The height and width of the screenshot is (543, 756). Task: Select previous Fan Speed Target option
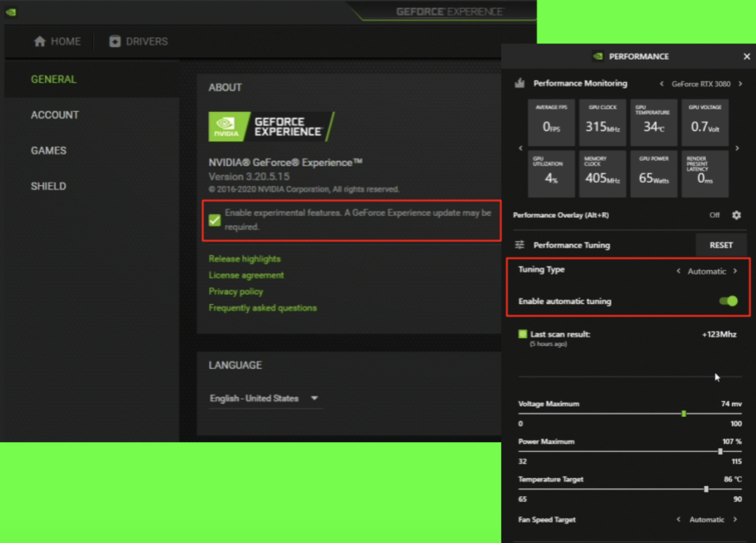click(678, 519)
